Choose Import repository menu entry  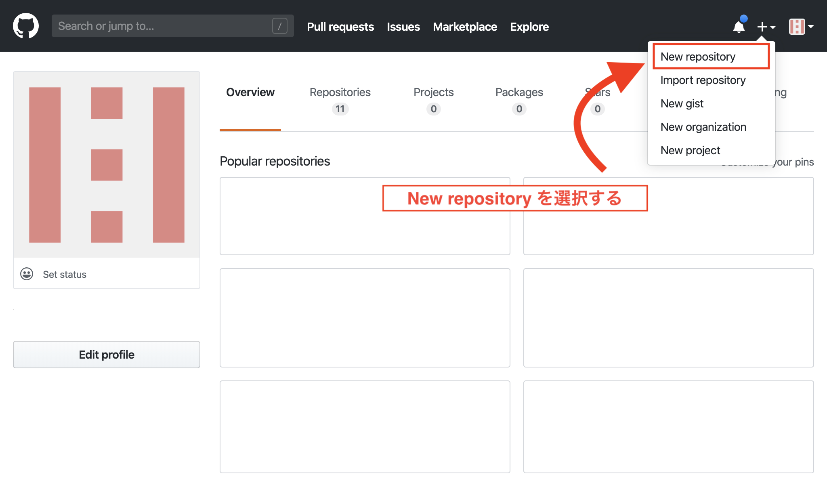pos(703,80)
